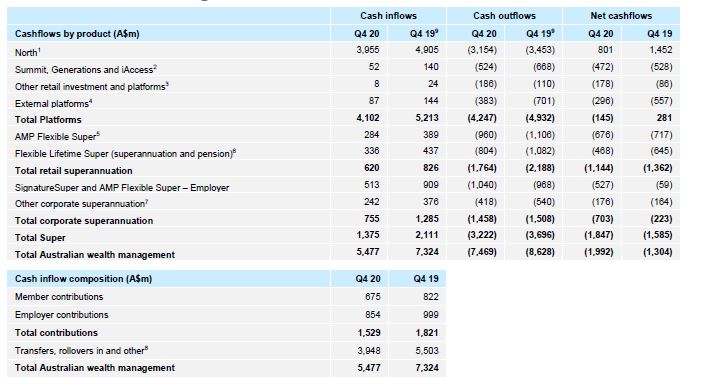Click North net cashflows value 801
This screenshot has width=710, height=378.
pos(605,50)
